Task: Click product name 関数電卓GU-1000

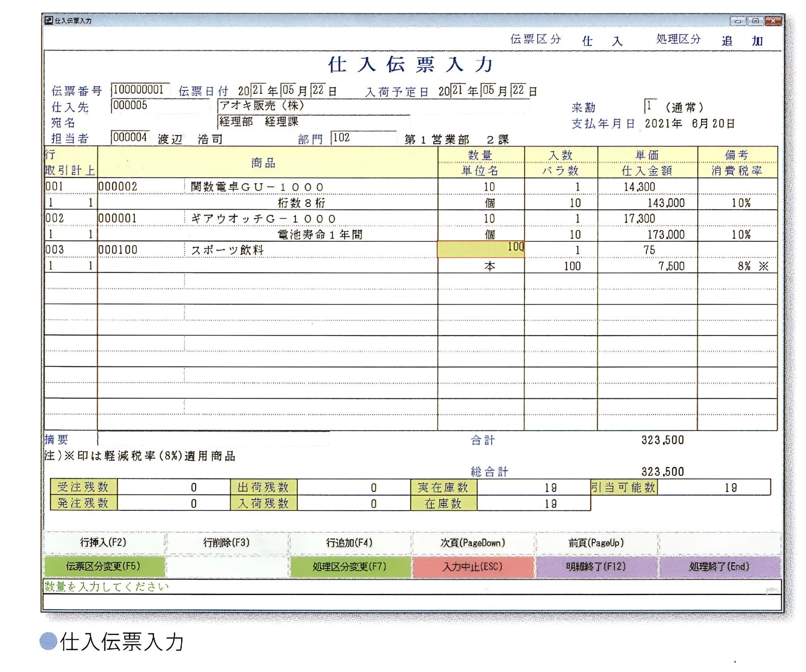Action: tap(257, 187)
